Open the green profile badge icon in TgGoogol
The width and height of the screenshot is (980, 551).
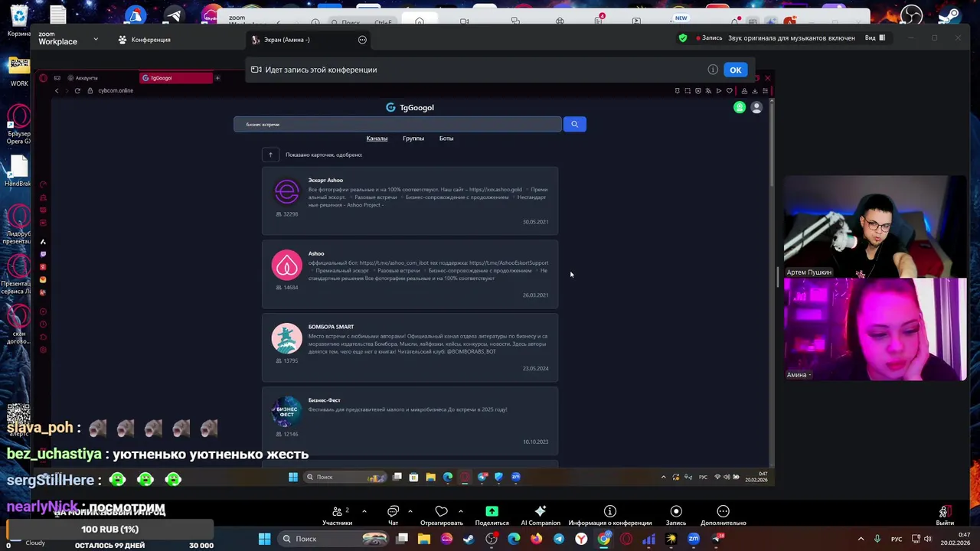740,108
